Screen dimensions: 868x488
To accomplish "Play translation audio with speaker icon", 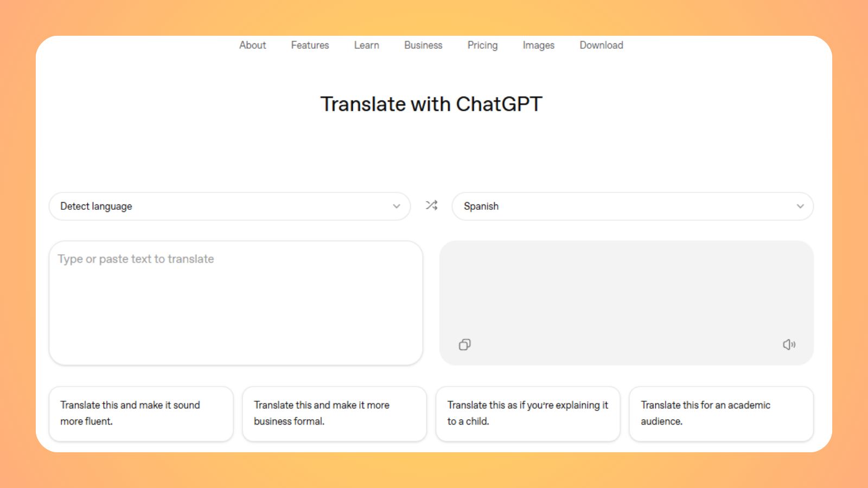I will [x=789, y=345].
